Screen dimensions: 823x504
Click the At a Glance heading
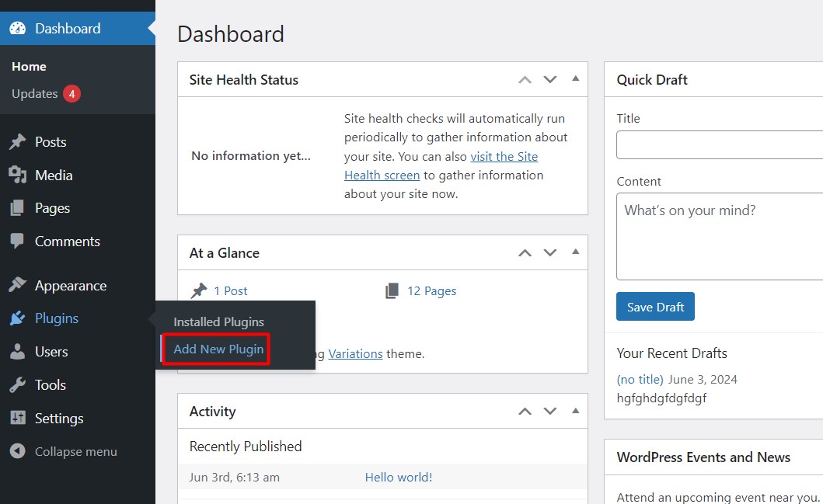(224, 253)
